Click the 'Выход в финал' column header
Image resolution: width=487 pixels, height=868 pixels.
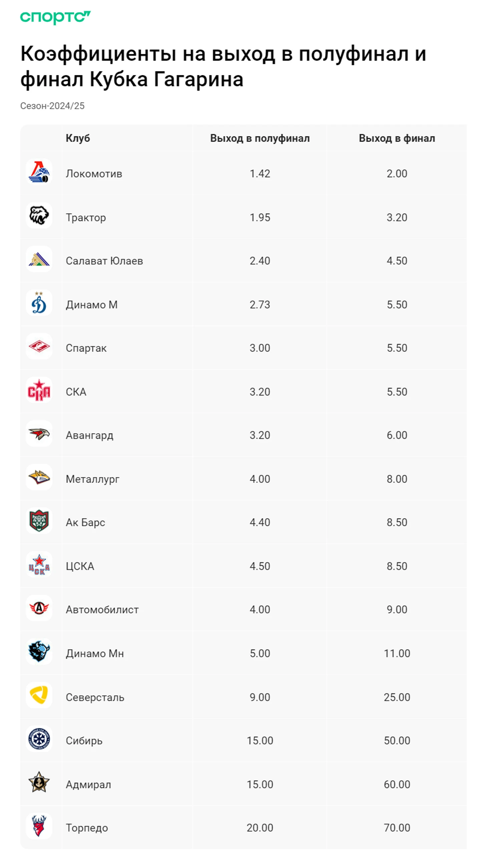397,138
